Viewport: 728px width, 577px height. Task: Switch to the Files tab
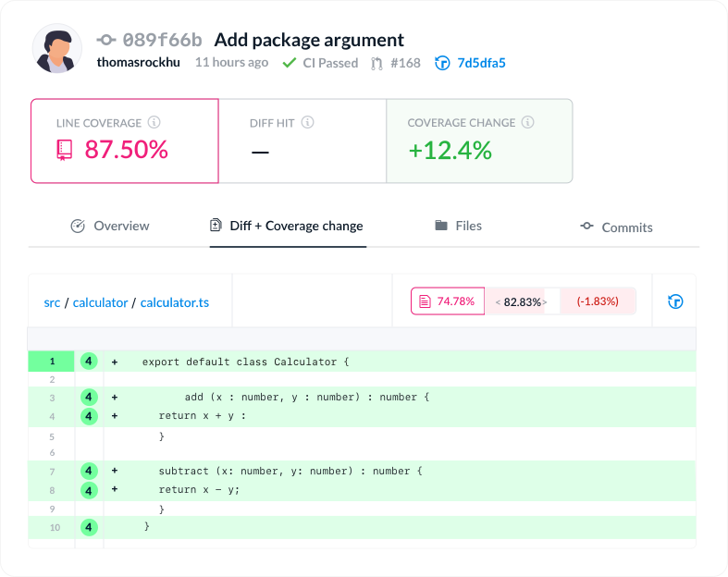(x=458, y=226)
